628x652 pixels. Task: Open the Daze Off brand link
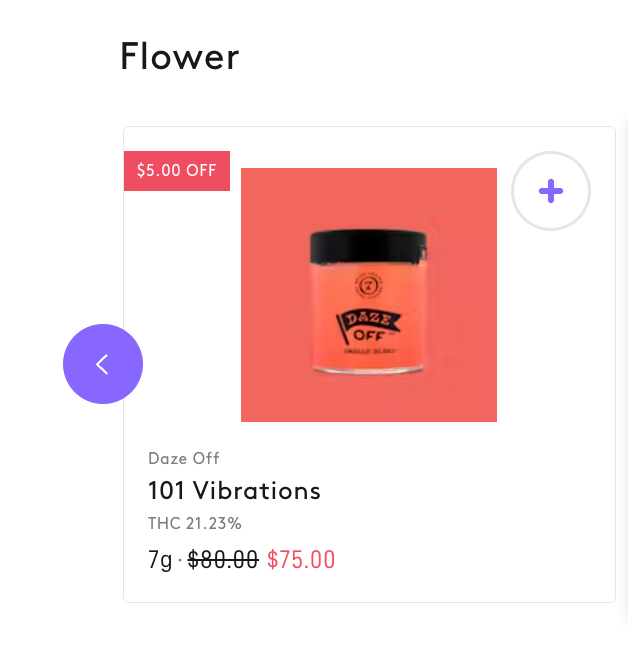click(183, 458)
